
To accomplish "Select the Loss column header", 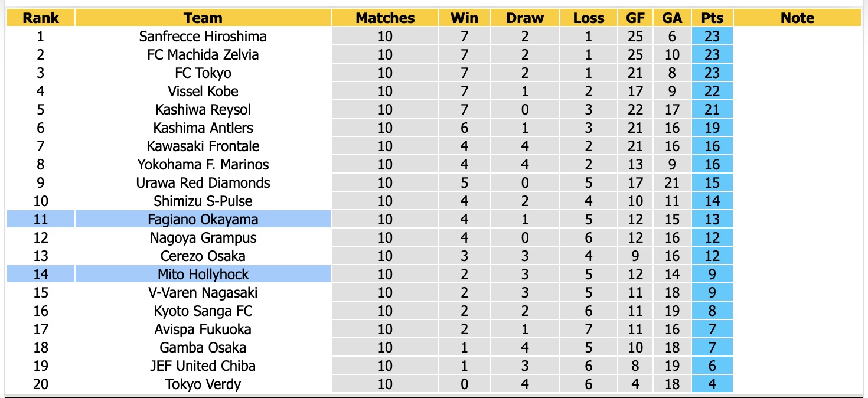I will (589, 18).
